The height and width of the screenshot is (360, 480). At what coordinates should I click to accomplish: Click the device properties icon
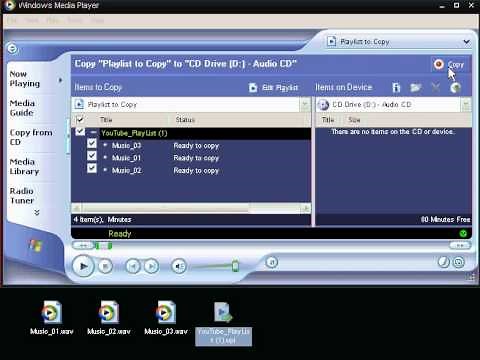[x=396, y=88]
